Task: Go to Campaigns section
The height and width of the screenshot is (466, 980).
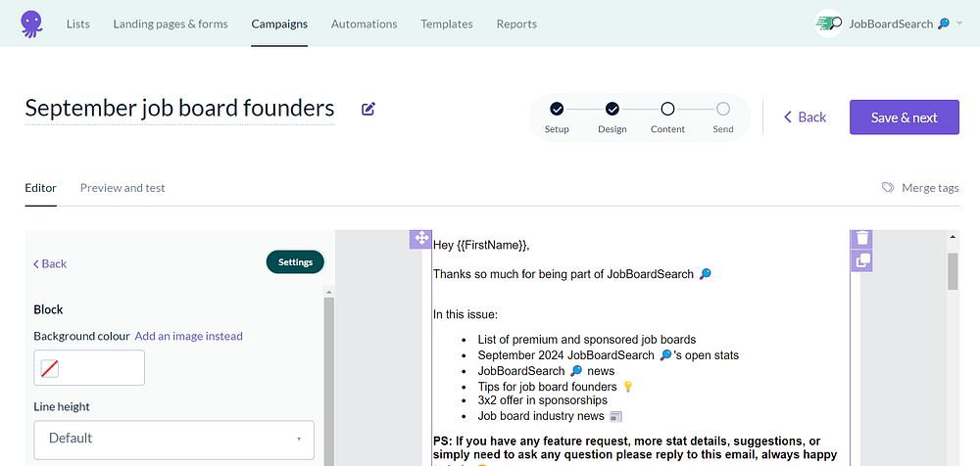Action: pyautogui.click(x=279, y=23)
